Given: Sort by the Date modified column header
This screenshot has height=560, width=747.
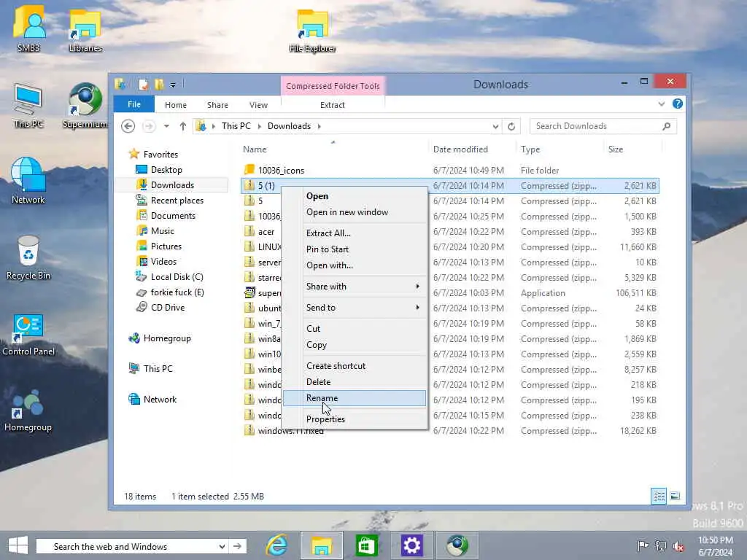Looking at the screenshot, I should coord(472,149).
